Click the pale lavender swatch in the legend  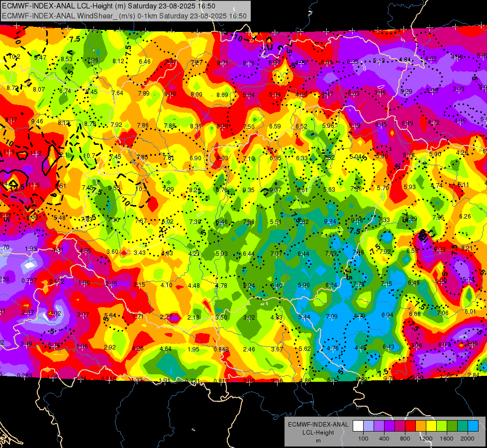click(x=369, y=426)
